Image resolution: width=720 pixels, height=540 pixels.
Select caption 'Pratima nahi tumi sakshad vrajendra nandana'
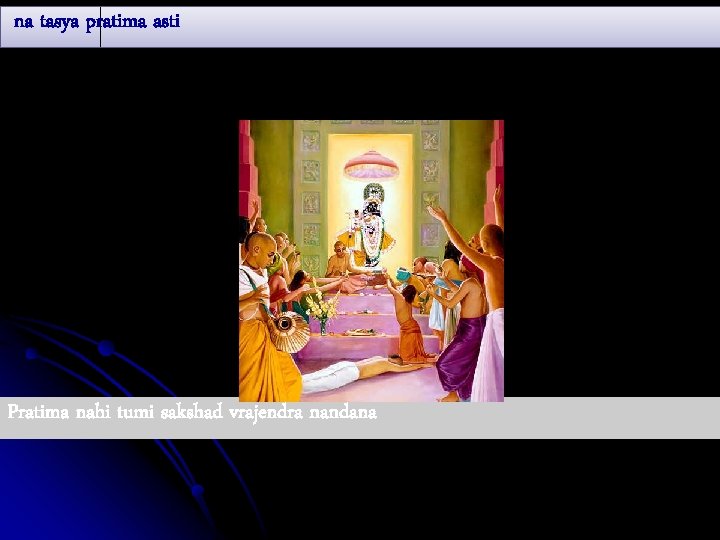click(x=192, y=412)
